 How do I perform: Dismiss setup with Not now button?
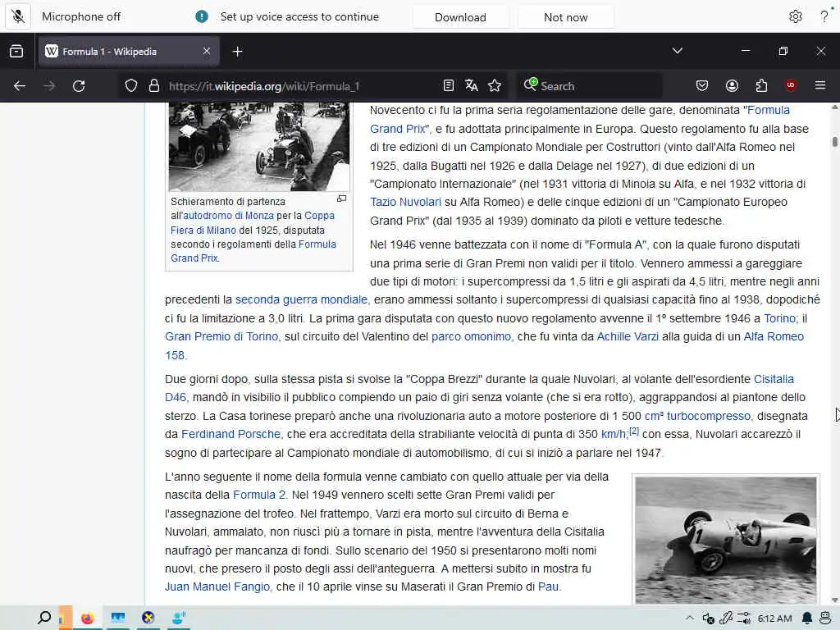pyautogui.click(x=566, y=17)
